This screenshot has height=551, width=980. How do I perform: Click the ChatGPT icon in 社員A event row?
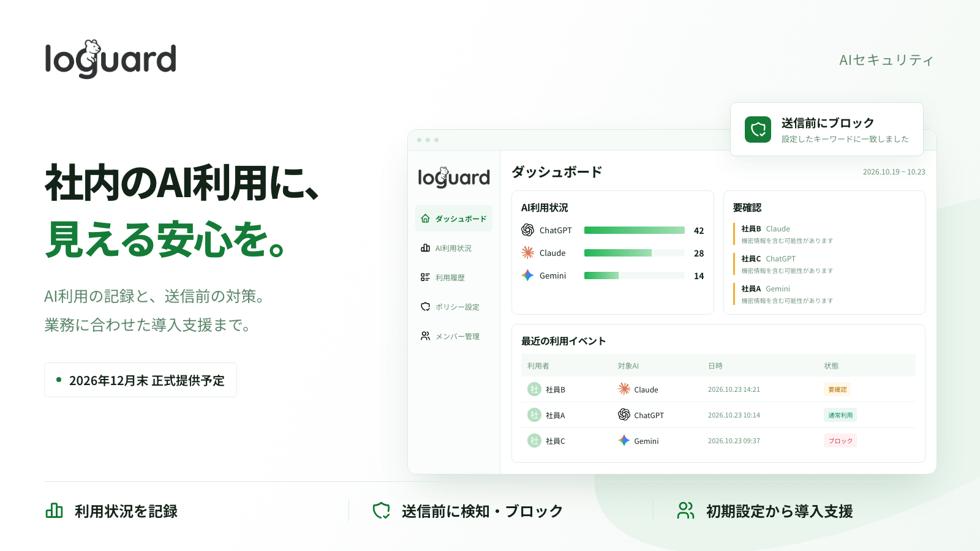tap(624, 414)
